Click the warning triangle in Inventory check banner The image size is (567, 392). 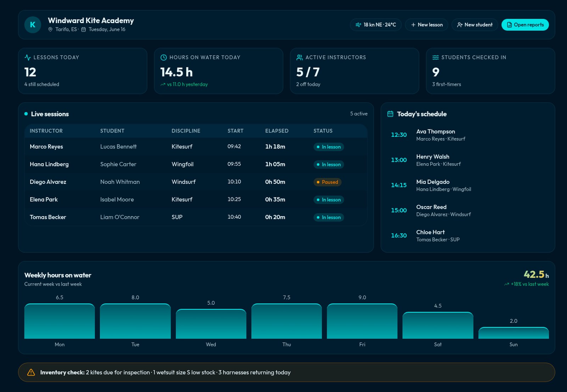[31, 372]
